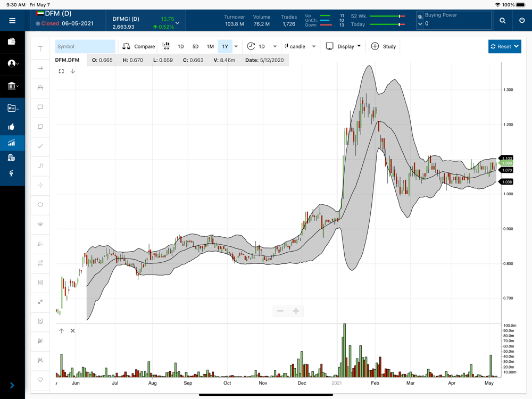The width and height of the screenshot is (532, 399).
Task: Click the DFM (D) market title
Action: coord(58,14)
